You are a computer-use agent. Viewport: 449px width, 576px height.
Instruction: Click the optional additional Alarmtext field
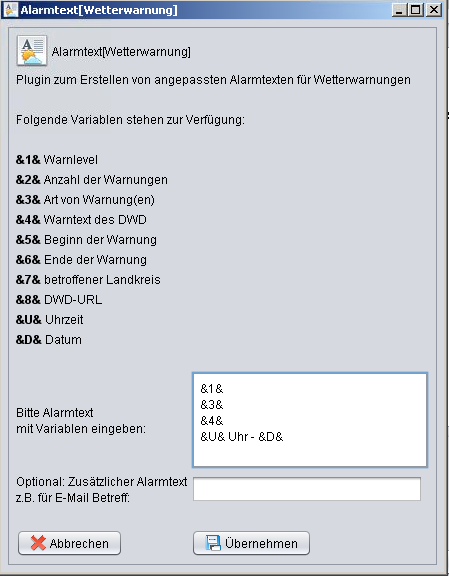coord(307,489)
